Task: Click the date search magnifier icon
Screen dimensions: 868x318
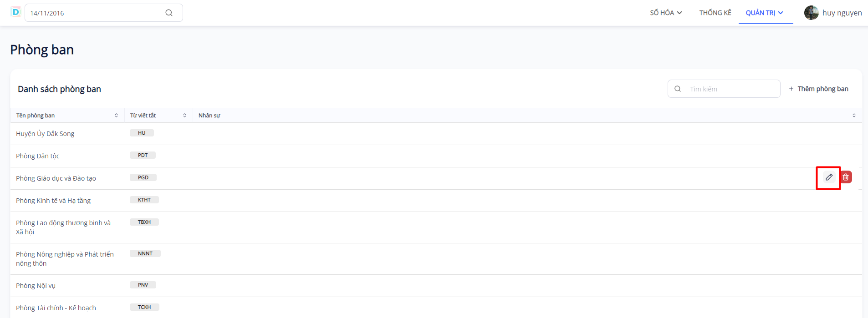Action: 169,13
